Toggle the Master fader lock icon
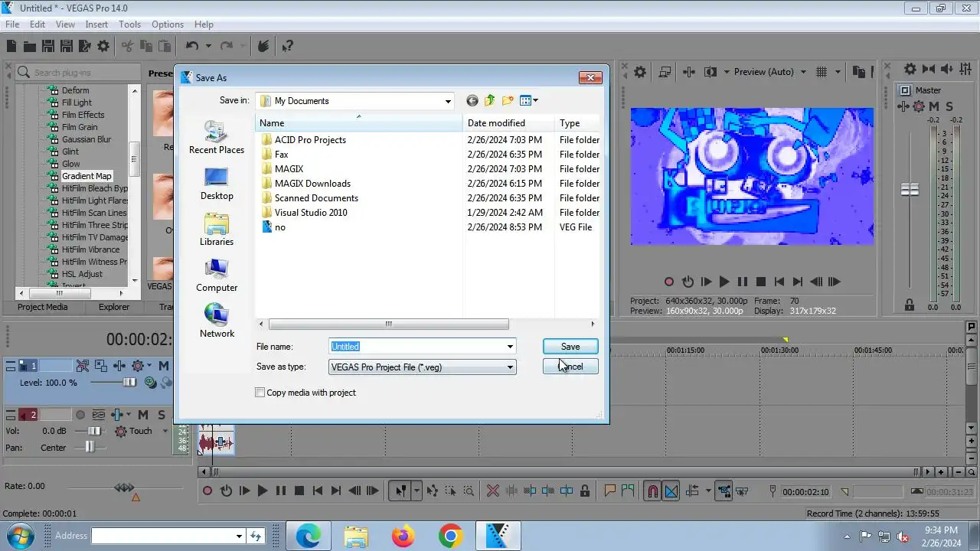This screenshot has width=980, height=551. 910,305
